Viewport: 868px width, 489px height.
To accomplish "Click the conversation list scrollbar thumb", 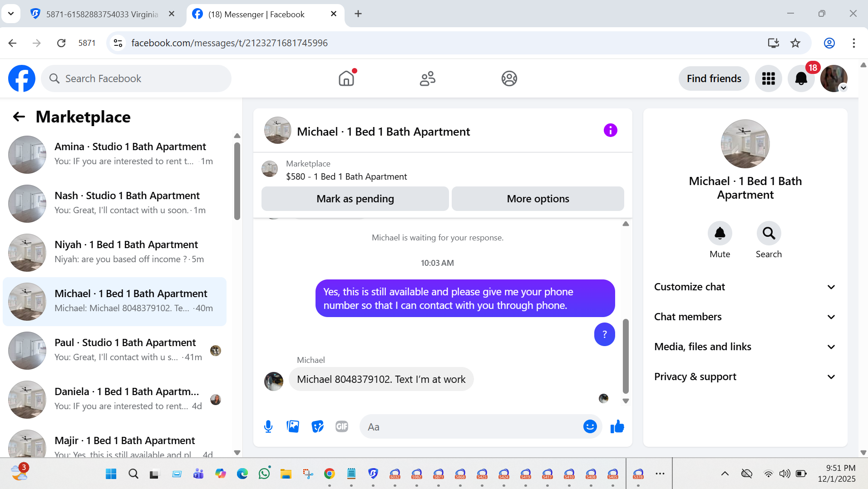I will click(x=237, y=181).
